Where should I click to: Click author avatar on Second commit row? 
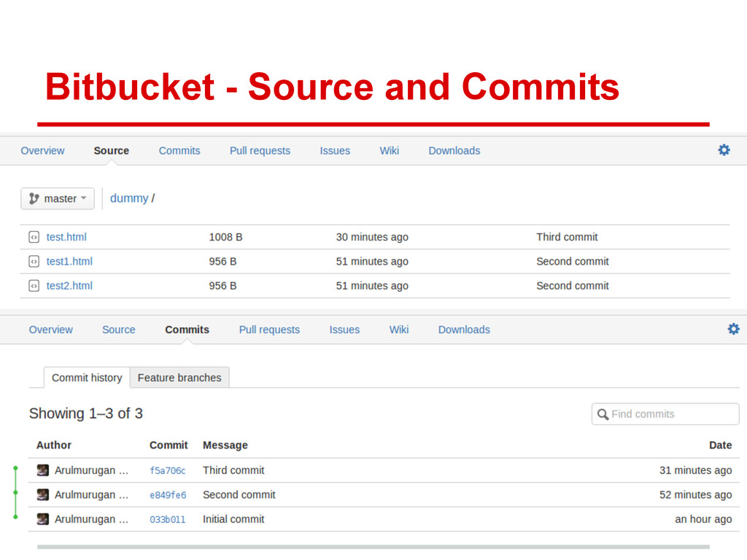(x=43, y=495)
